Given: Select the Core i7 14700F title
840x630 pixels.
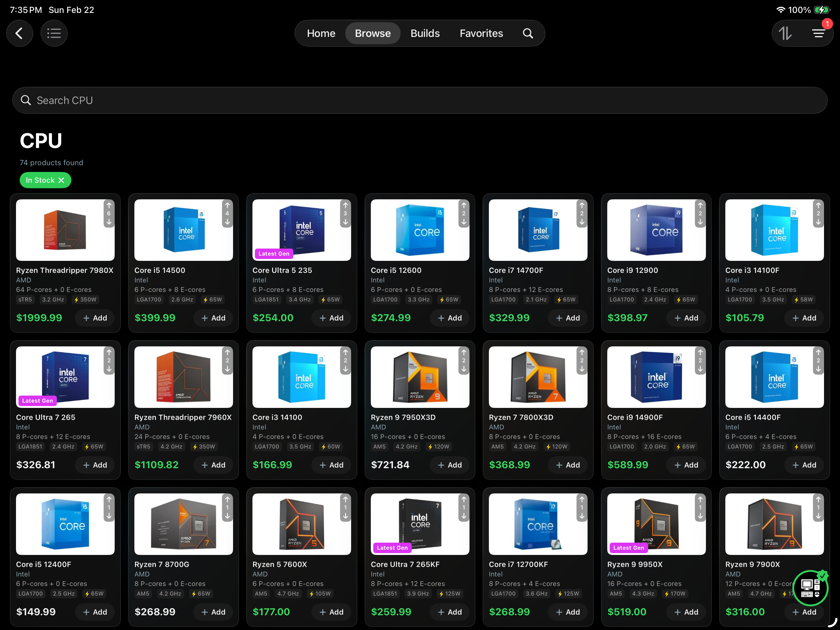Looking at the screenshot, I should coord(516,270).
